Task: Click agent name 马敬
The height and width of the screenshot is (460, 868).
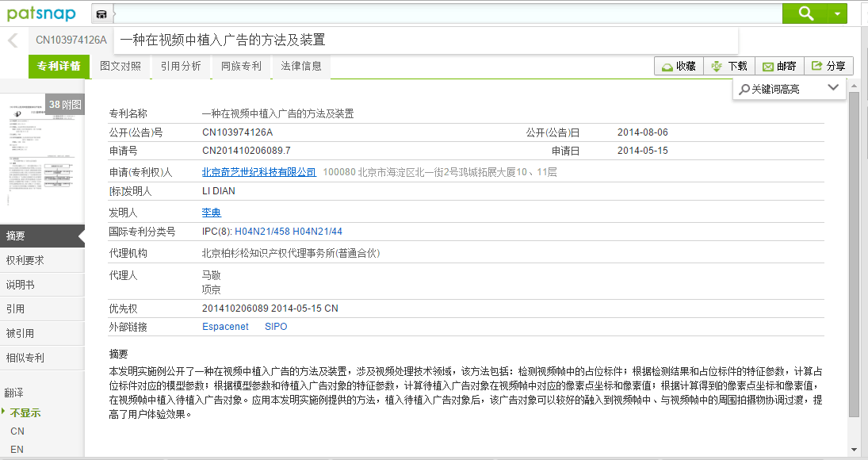Action: point(212,275)
